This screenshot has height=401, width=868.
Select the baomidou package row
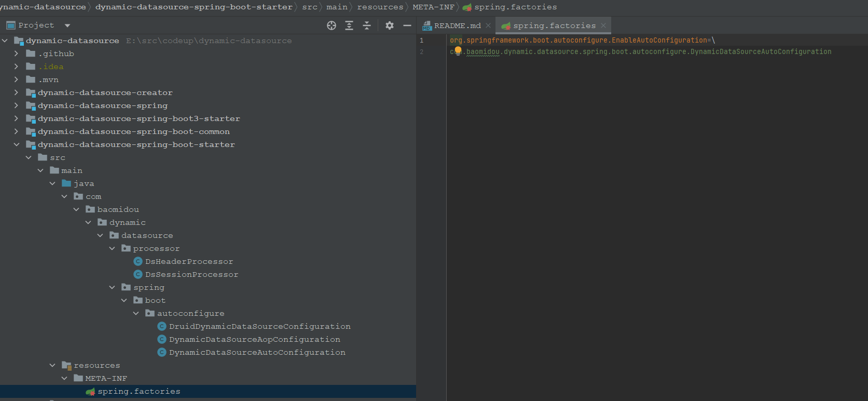(x=208, y=209)
